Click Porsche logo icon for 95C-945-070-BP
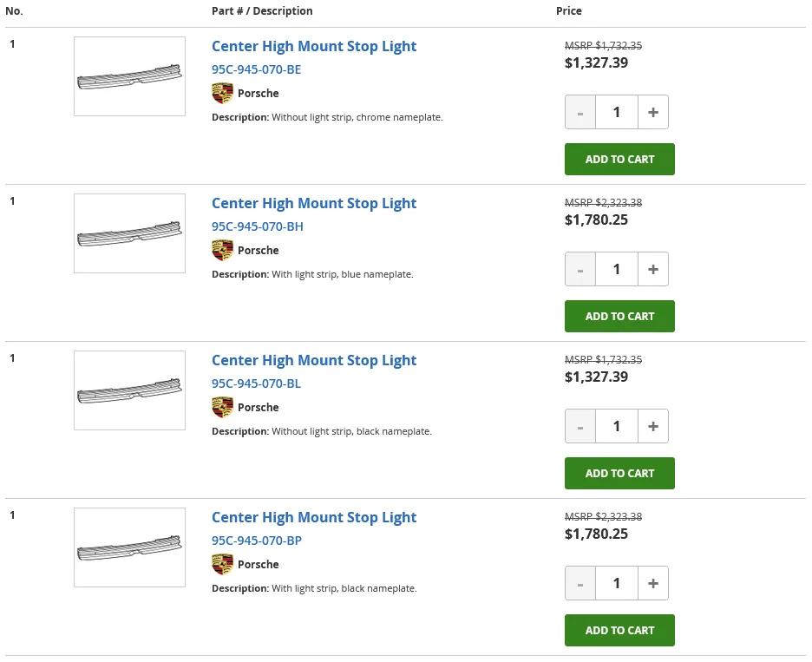 [222, 565]
